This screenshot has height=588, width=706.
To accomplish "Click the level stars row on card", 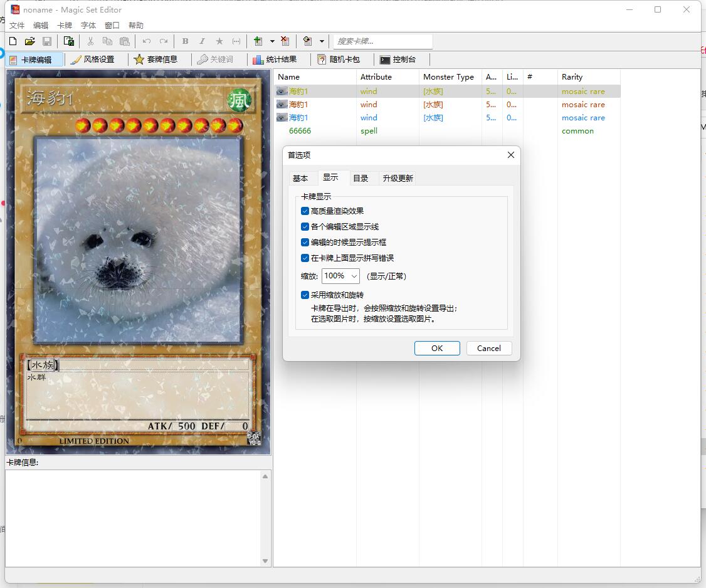I will 159,125.
